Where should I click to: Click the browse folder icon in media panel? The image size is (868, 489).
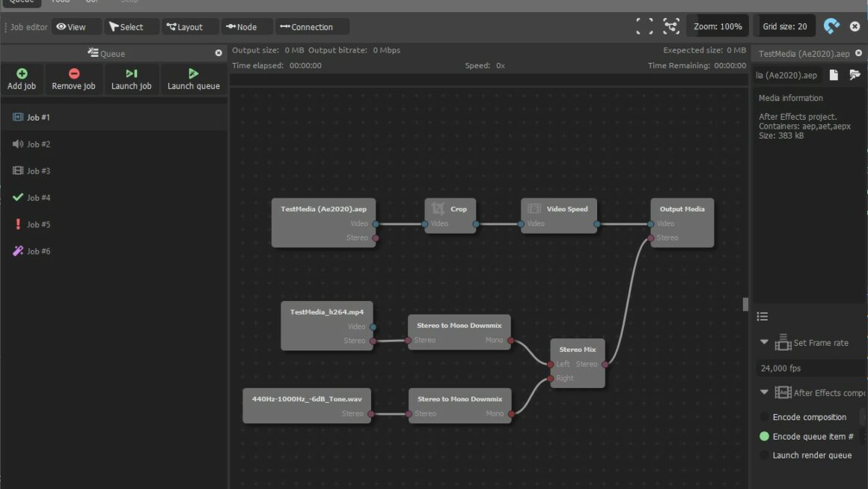click(x=855, y=75)
